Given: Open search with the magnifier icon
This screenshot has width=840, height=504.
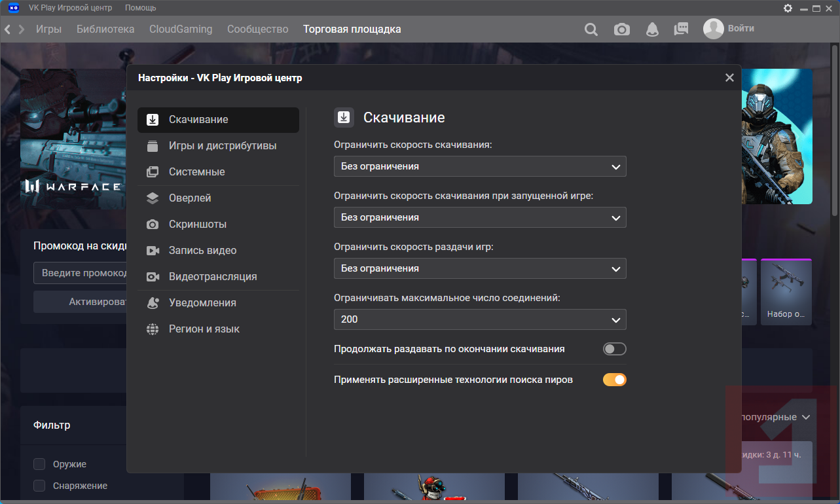Looking at the screenshot, I should [x=591, y=29].
